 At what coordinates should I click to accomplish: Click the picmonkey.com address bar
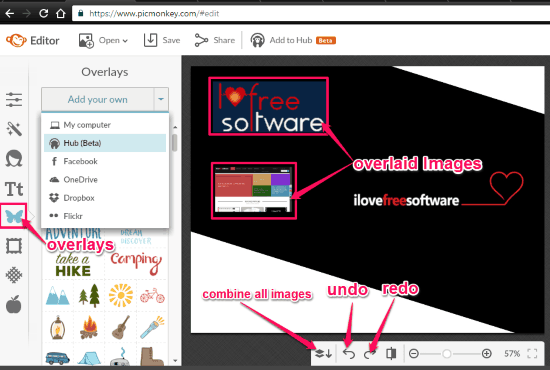click(x=312, y=14)
